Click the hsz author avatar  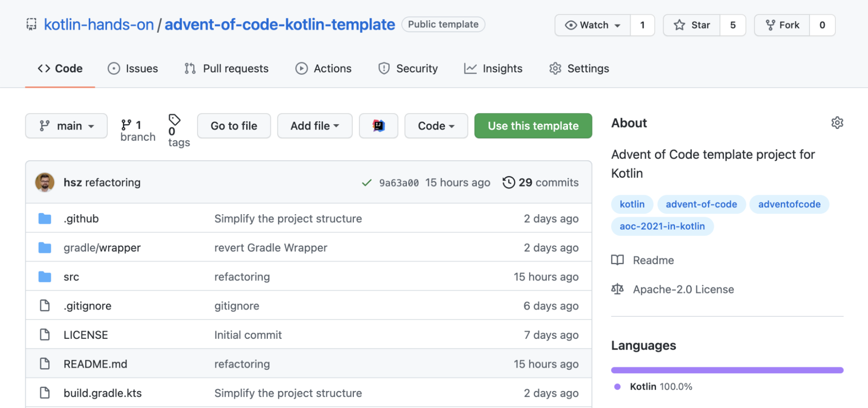[45, 182]
